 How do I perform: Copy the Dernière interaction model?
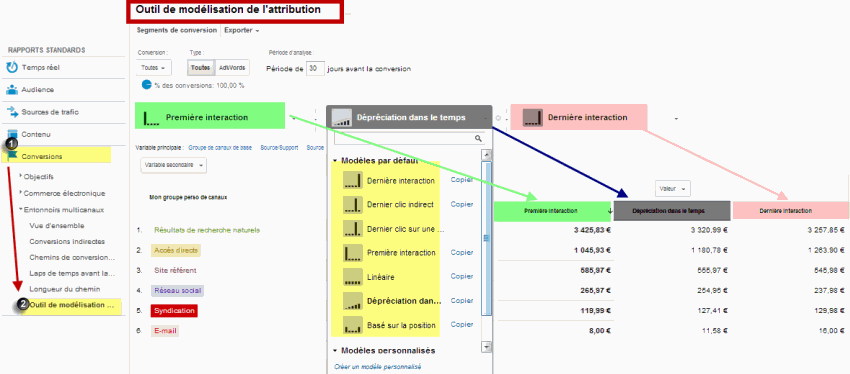(x=462, y=180)
